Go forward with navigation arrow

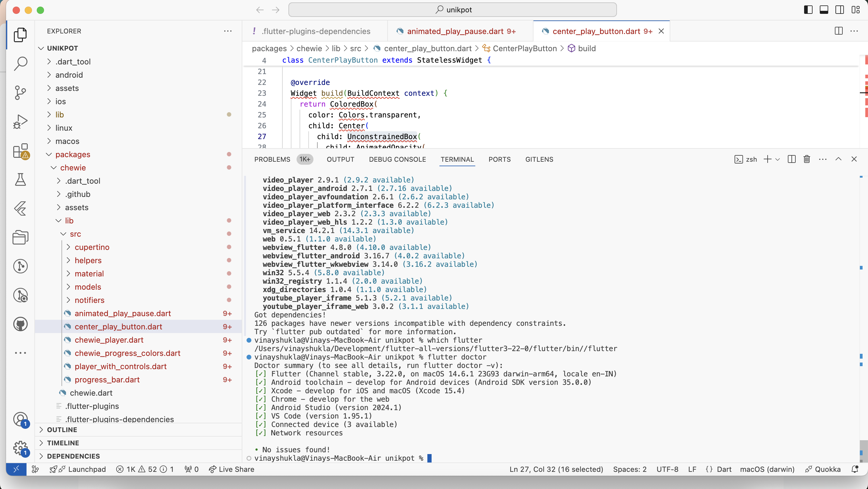pyautogui.click(x=276, y=10)
